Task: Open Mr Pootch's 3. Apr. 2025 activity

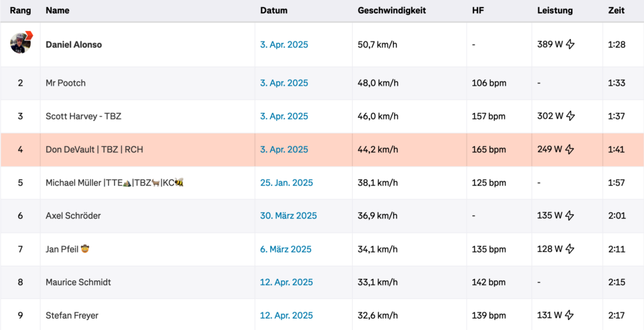Action: click(284, 82)
